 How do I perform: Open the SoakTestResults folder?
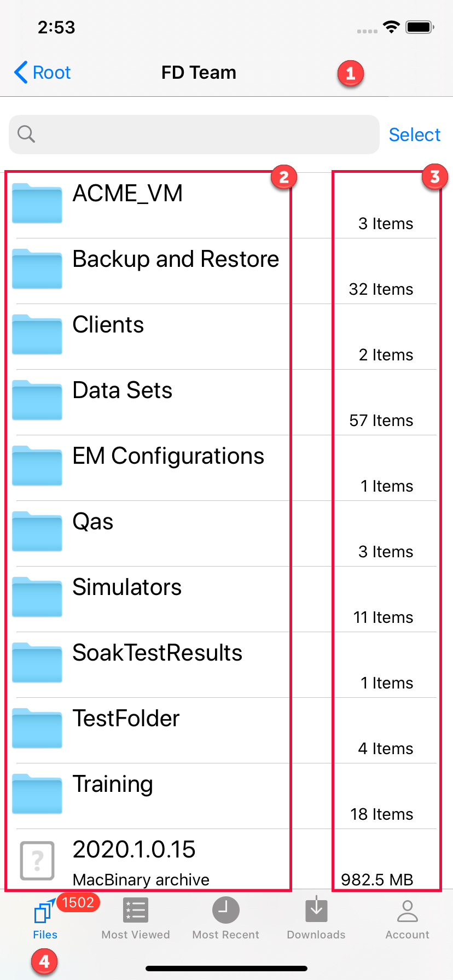pyautogui.click(x=157, y=653)
